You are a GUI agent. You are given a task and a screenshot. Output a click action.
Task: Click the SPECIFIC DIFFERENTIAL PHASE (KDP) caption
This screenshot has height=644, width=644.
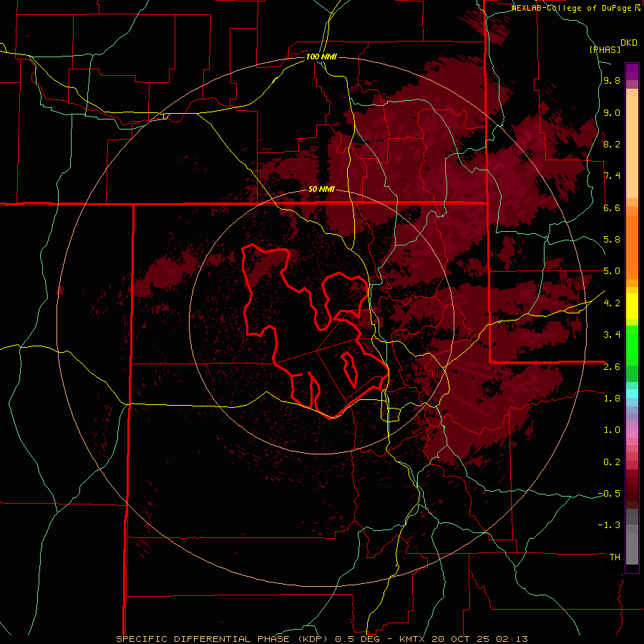223,639
